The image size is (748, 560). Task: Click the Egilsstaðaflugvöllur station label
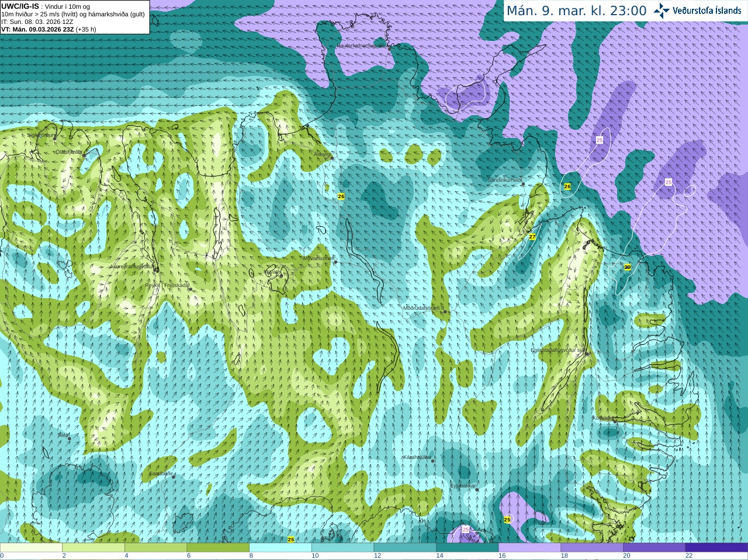point(557,350)
